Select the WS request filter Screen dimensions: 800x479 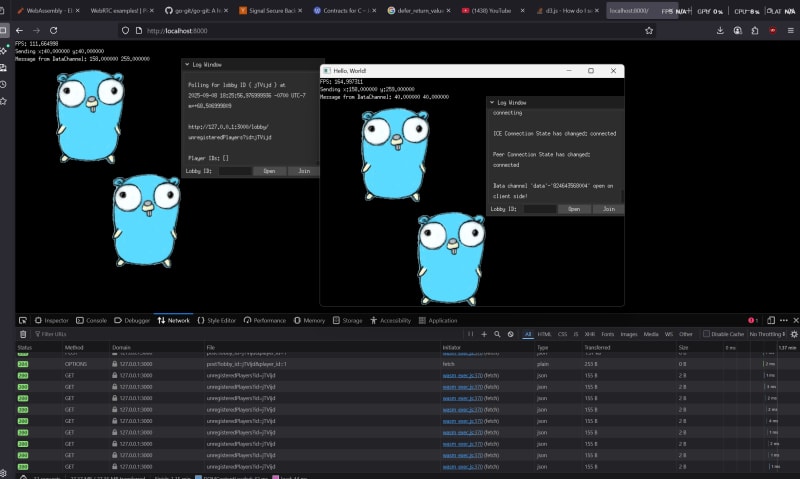coord(668,334)
